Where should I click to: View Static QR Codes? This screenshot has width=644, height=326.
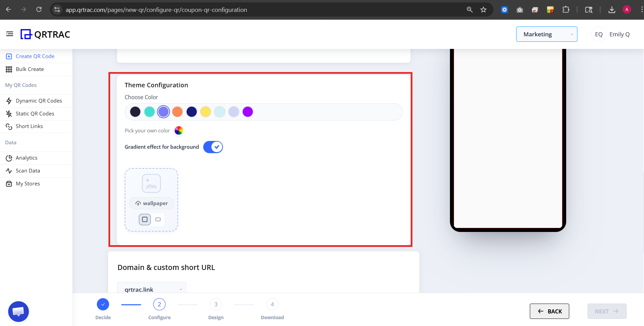[35, 113]
